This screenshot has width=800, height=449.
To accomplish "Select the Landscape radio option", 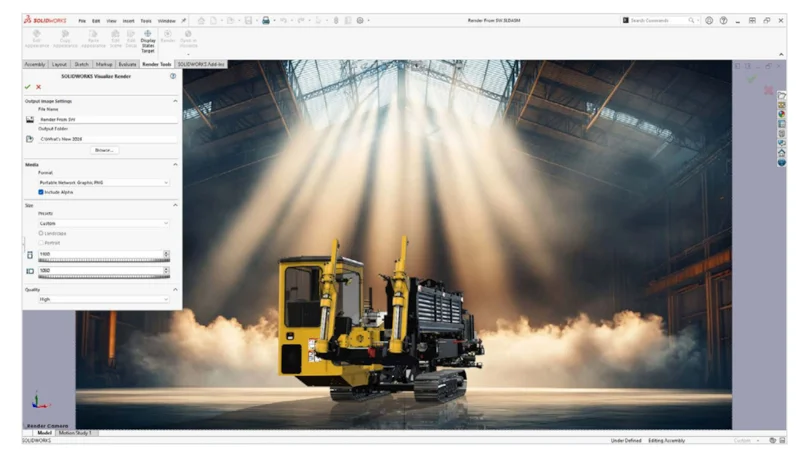I will coord(41,233).
